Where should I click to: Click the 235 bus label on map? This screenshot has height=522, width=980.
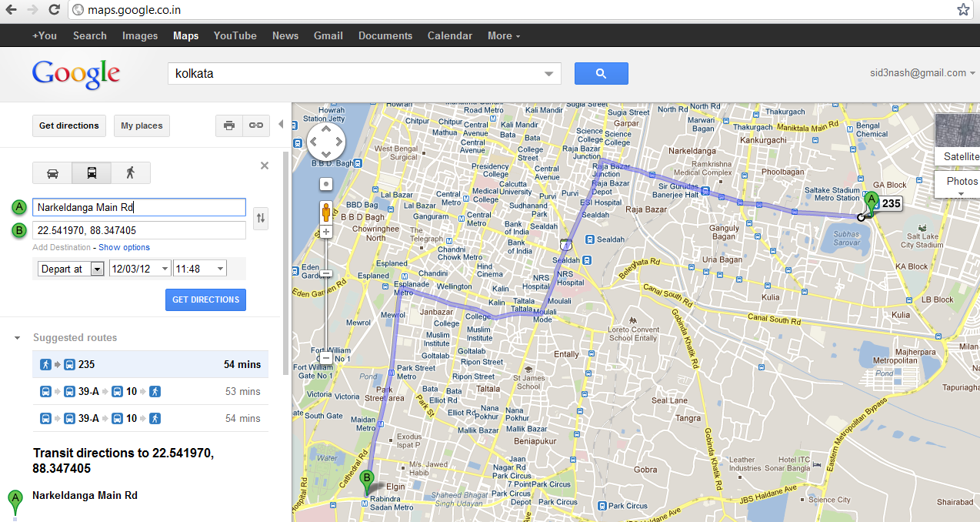[x=891, y=204]
